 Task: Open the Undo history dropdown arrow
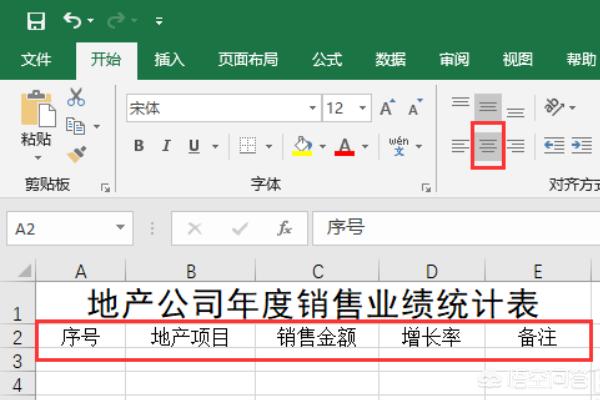[x=91, y=20]
